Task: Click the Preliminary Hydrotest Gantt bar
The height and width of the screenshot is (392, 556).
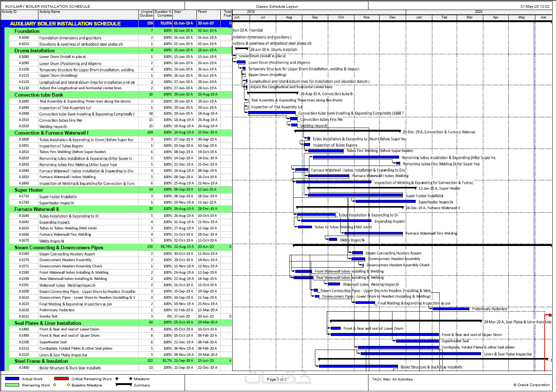Action: (x=451, y=309)
